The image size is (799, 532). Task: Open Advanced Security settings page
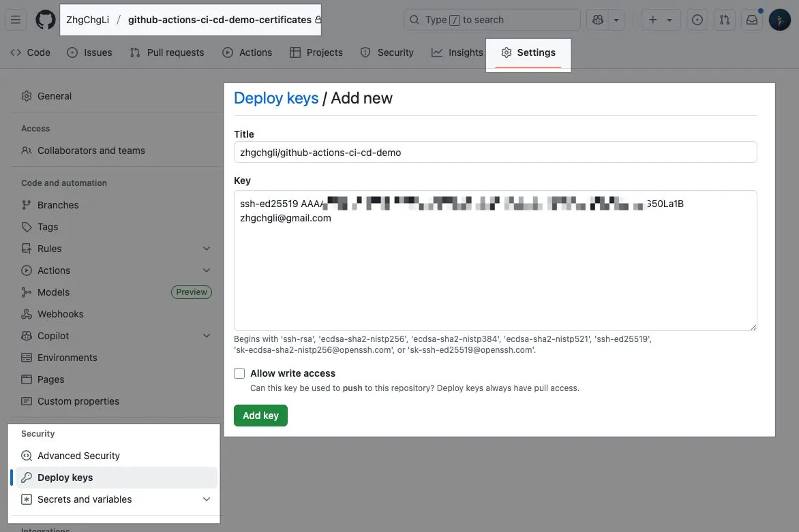(78, 456)
